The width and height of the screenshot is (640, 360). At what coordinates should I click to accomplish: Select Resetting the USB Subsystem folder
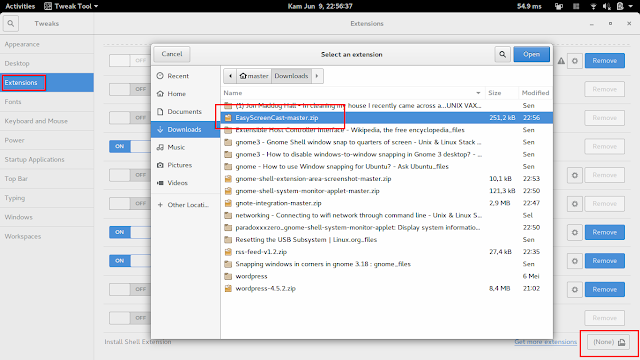(x=387, y=240)
